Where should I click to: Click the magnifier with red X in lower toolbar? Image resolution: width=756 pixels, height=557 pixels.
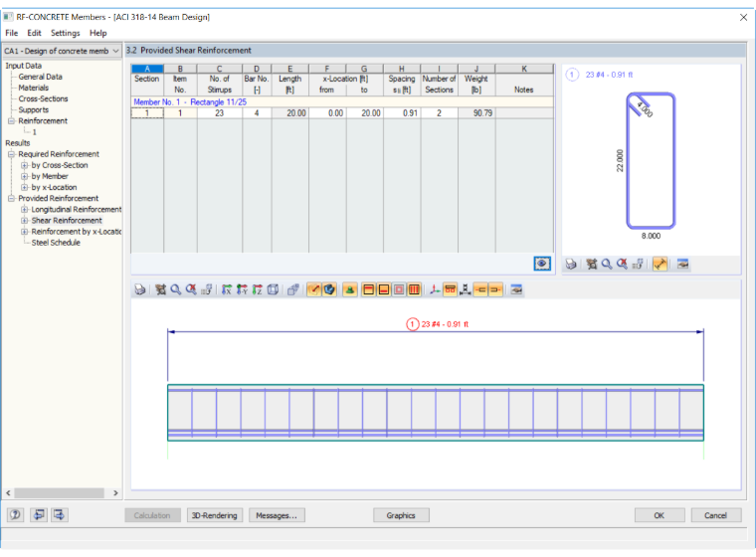pyautogui.click(x=191, y=289)
